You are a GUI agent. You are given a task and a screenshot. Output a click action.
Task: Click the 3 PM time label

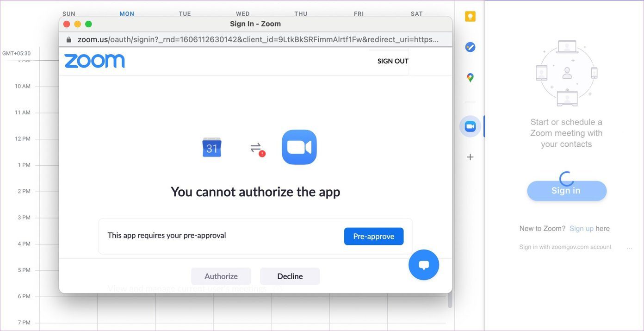click(x=24, y=218)
